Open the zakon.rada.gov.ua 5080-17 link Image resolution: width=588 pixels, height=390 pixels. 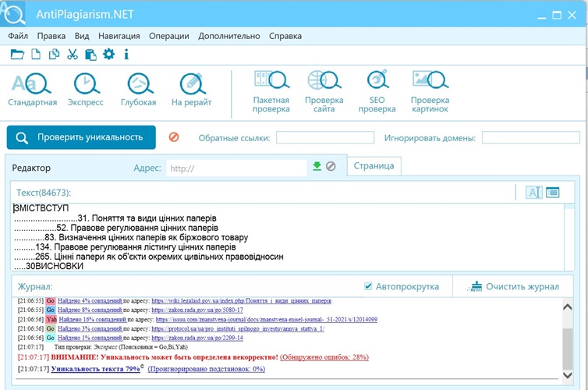197,310
